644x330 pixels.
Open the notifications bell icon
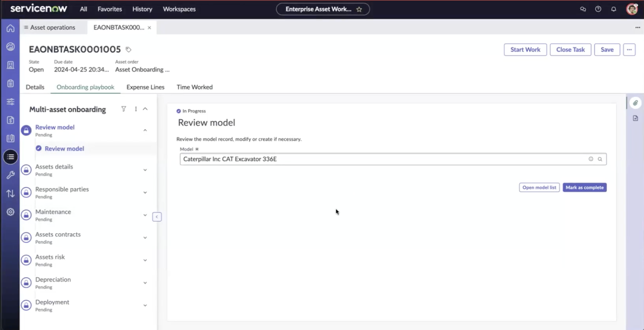point(614,9)
